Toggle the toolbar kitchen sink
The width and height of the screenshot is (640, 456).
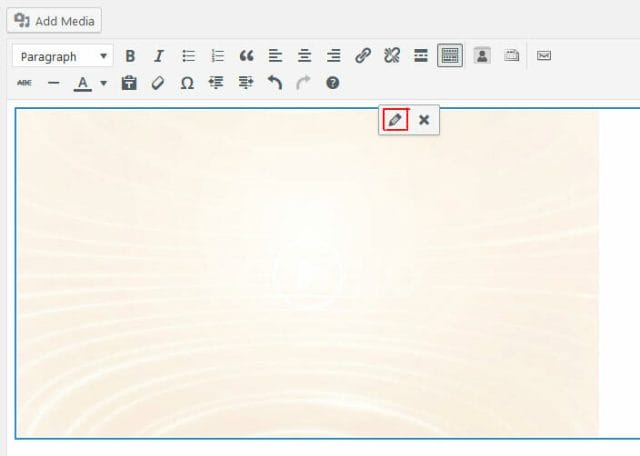(x=450, y=57)
